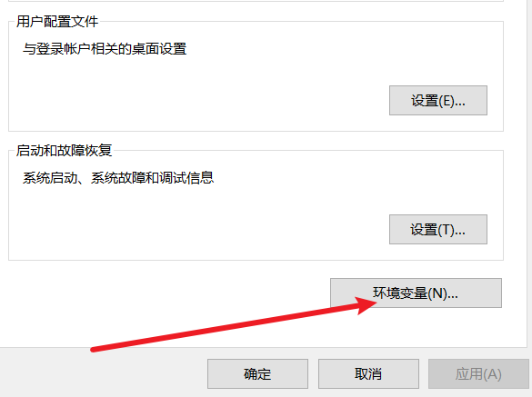Click blank area left of 环境变量(N) button

point(170,292)
